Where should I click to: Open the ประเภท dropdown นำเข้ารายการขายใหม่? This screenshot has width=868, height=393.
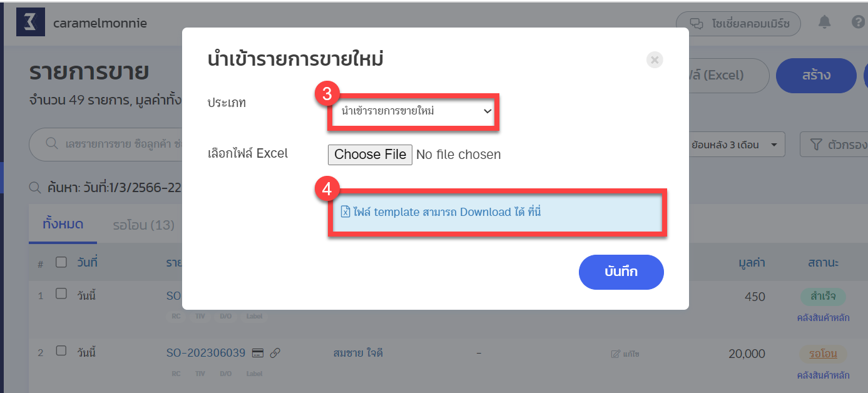tap(412, 112)
